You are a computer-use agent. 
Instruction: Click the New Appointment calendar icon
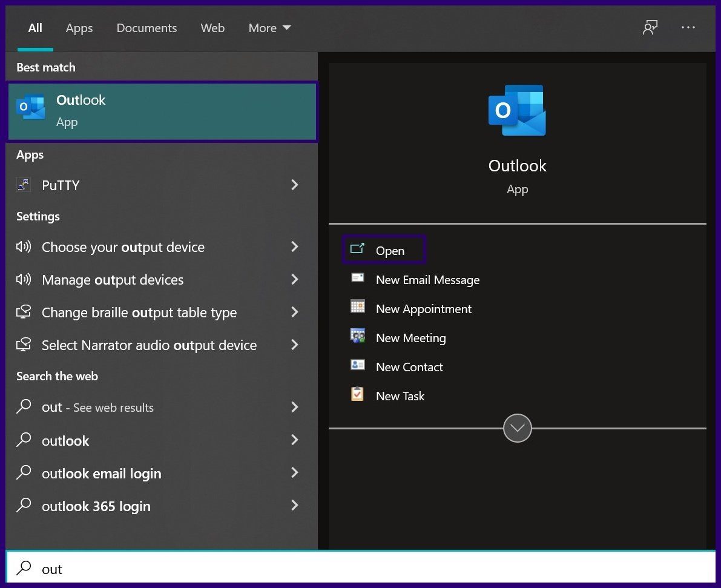click(357, 306)
